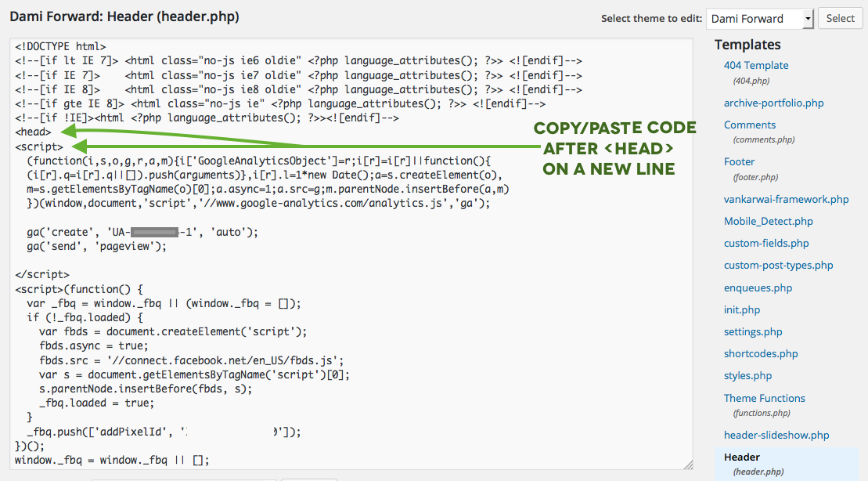Image resolution: width=868 pixels, height=481 pixels.
Task: Click the '})();' line
Action: pos(29,446)
